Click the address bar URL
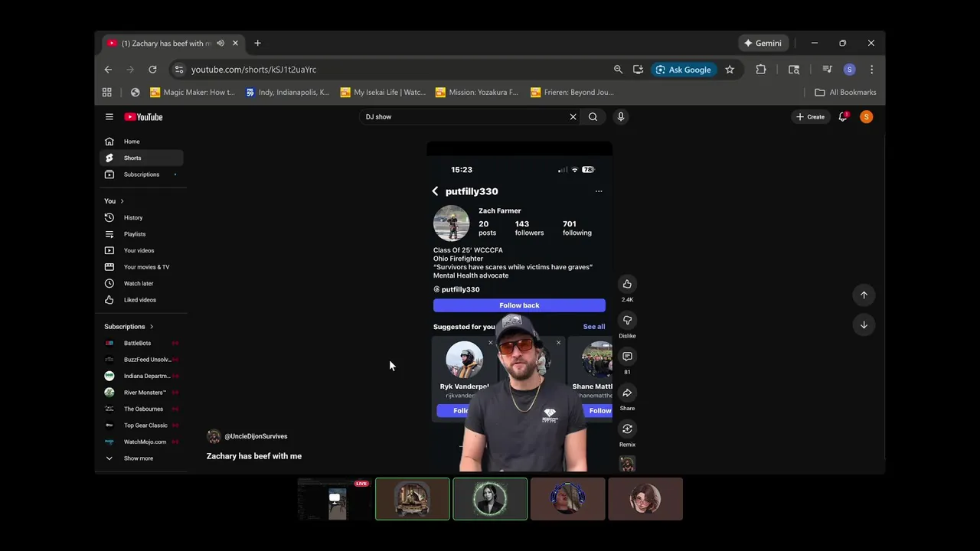This screenshot has height=551, width=980. point(253,70)
